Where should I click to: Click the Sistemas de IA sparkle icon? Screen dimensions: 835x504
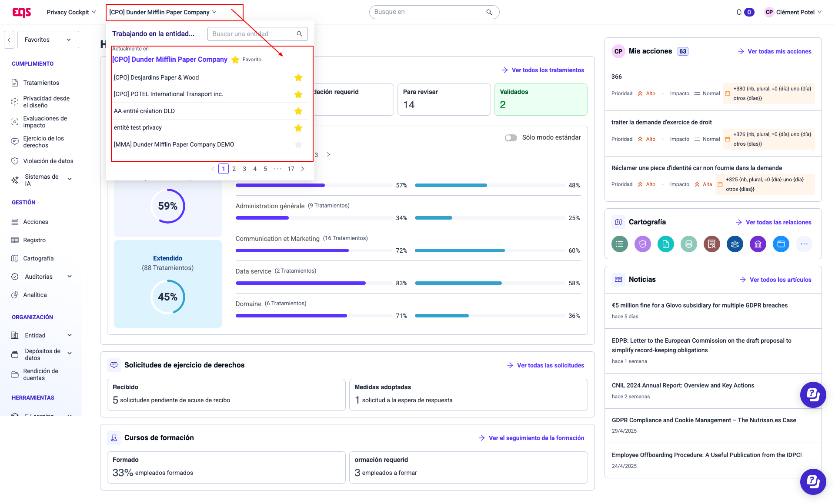click(15, 180)
